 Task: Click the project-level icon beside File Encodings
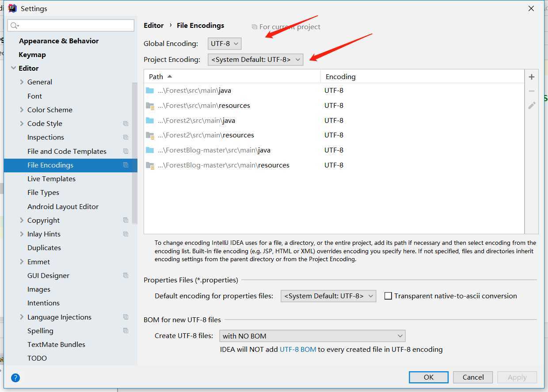coord(126,165)
